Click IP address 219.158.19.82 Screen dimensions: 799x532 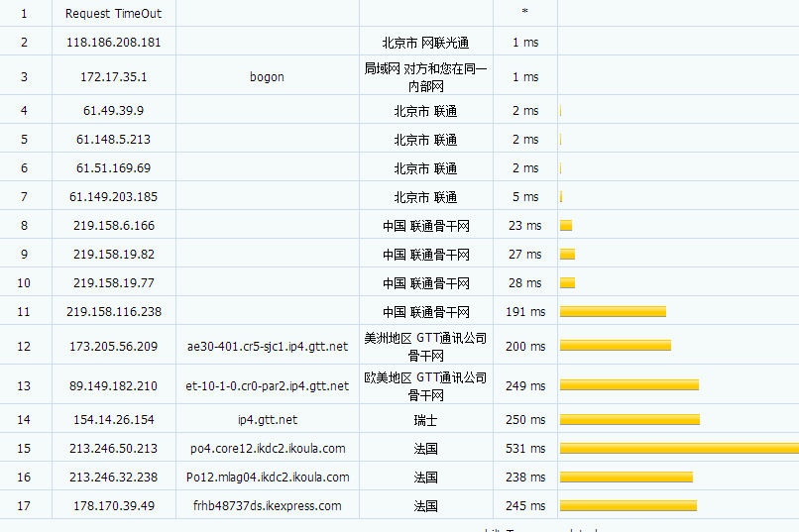[x=113, y=254]
